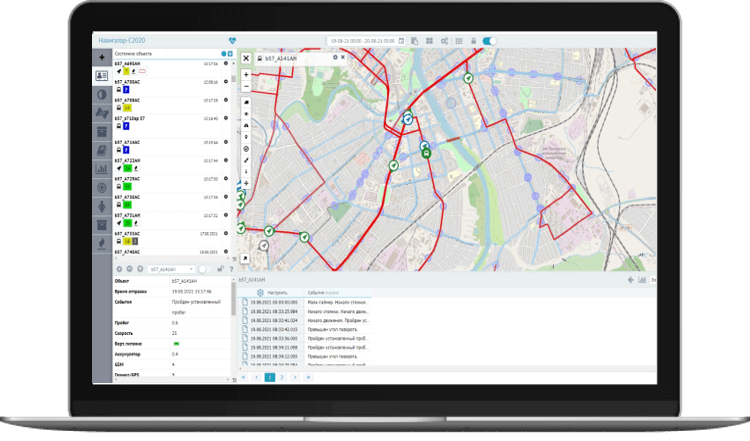Select page 3 in events pagination

295,377
